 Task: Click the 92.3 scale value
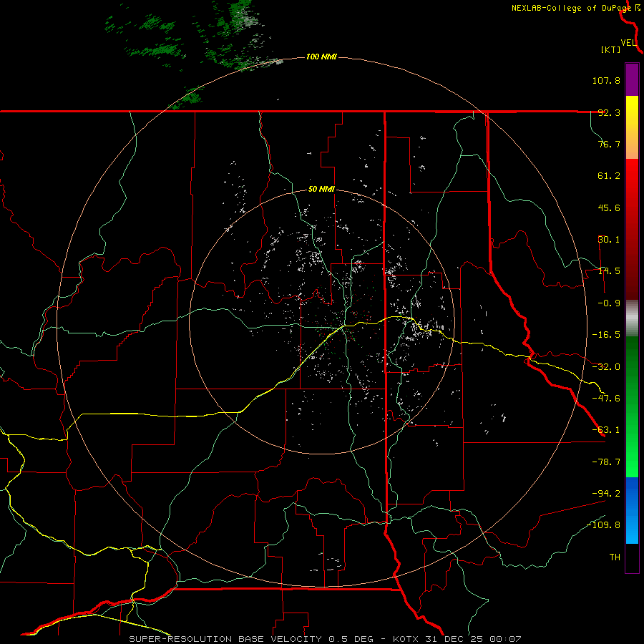[609, 112]
